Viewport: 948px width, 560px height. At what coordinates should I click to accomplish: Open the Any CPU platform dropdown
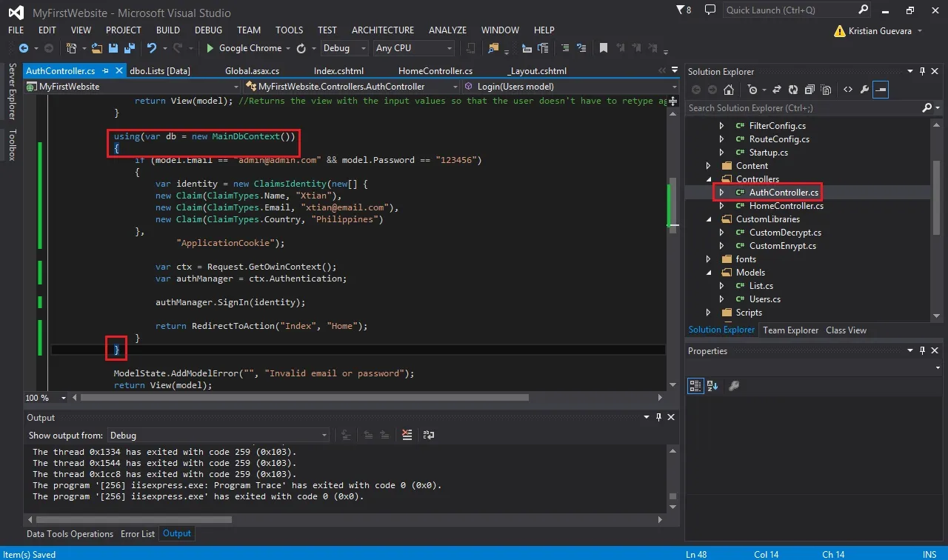coord(414,48)
